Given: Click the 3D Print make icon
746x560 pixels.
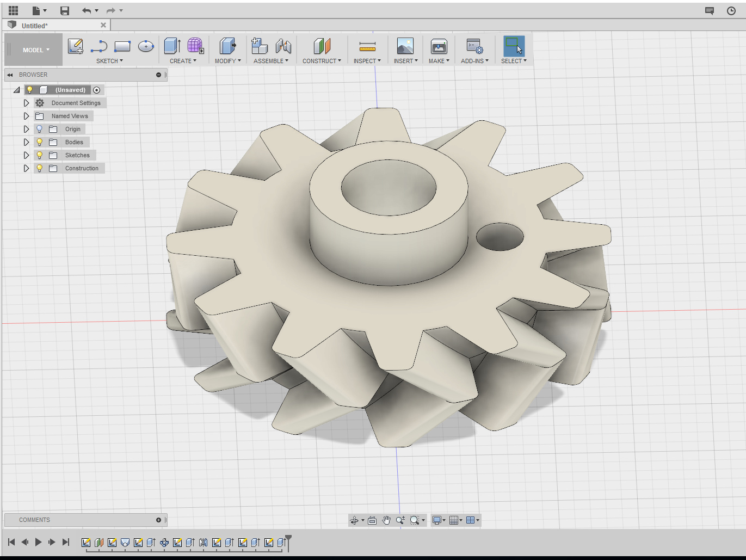Looking at the screenshot, I should [x=439, y=46].
